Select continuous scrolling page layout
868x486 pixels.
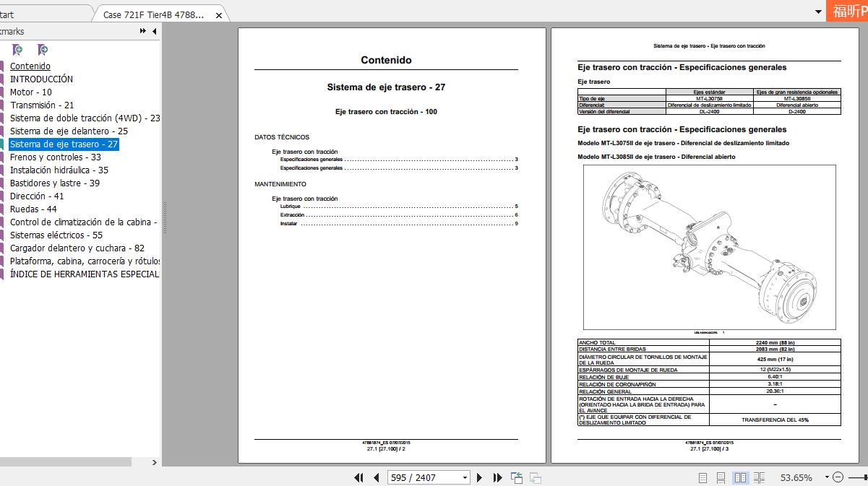click(x=721, y=477)
